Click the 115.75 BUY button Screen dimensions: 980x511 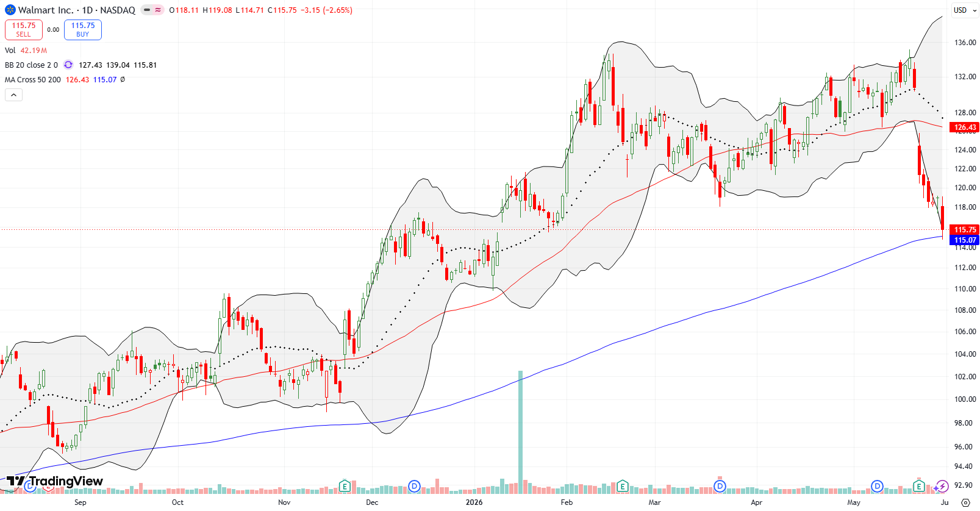tap(83, 29)
